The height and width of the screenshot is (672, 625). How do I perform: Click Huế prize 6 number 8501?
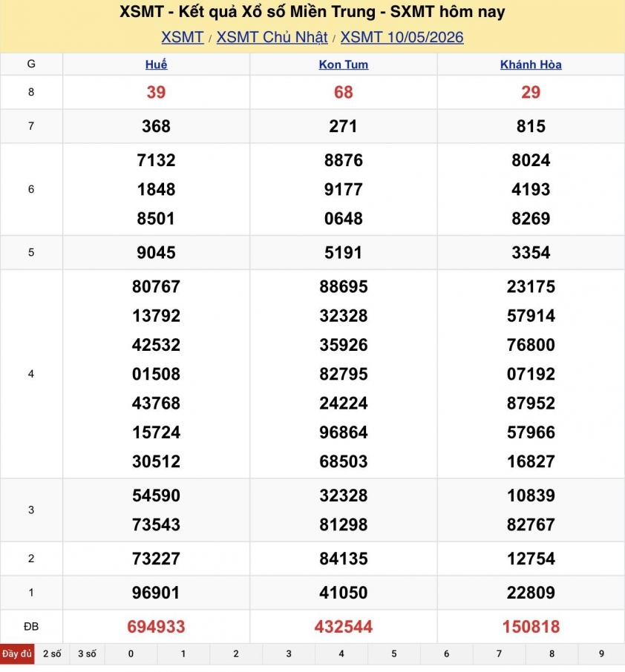point(156,219)
